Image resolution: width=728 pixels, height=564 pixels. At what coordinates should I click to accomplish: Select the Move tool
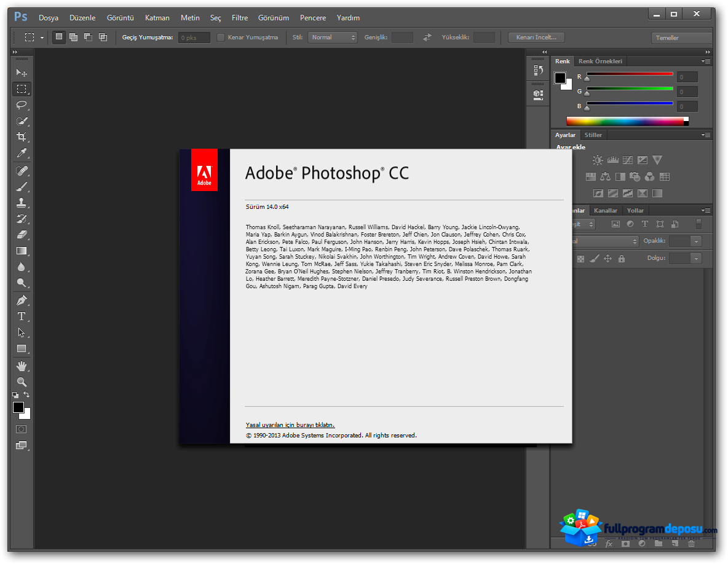click(x=22, y=73)
